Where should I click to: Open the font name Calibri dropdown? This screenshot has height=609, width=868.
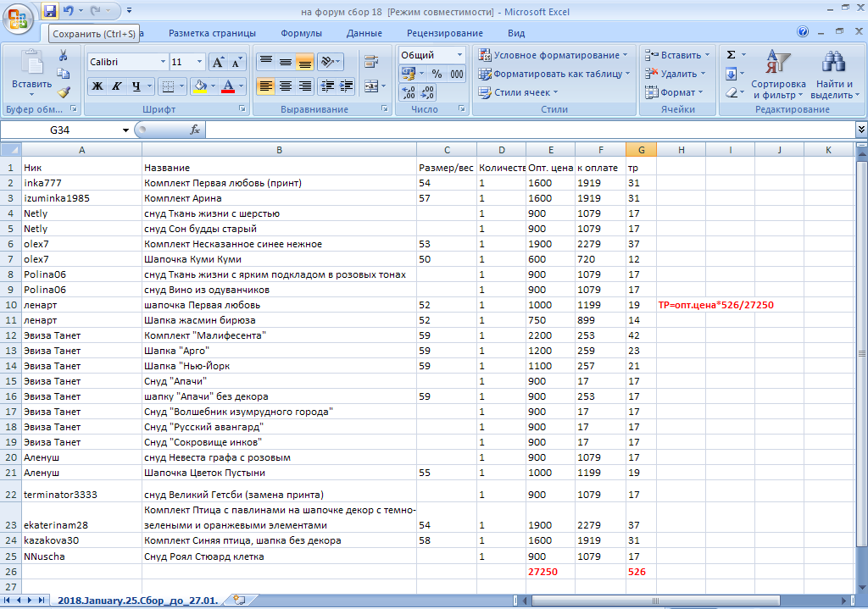click(163, 63)
